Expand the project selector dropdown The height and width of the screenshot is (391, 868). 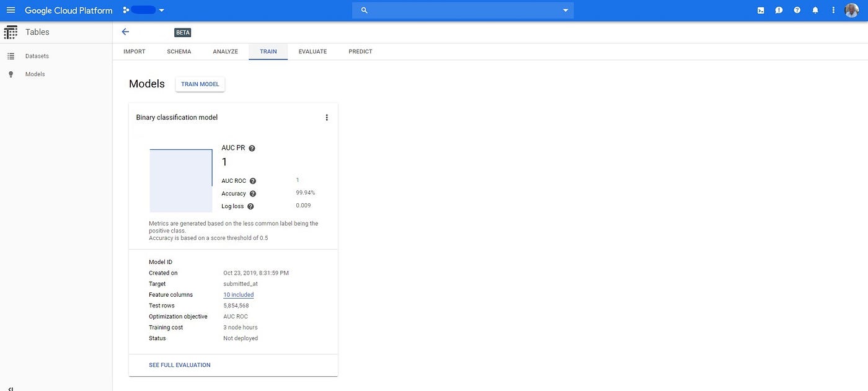[161, 9]
